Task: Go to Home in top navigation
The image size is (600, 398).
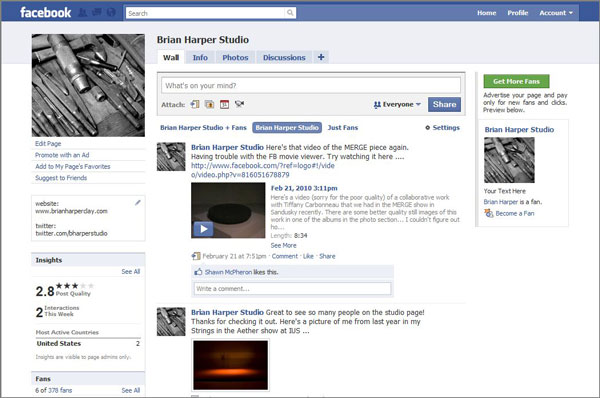Action: (486, 13)
